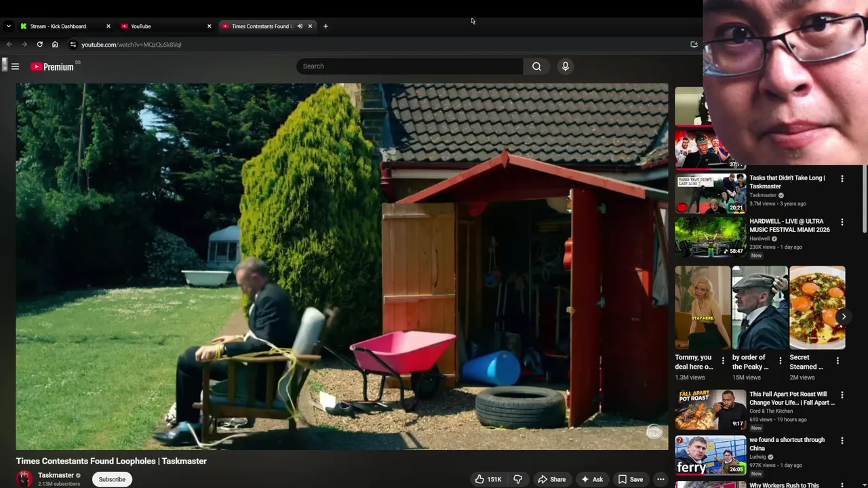Open Tasks that Didn't Take Long title
The height and width of the screenshot is (488, 868).
(787, 182)
